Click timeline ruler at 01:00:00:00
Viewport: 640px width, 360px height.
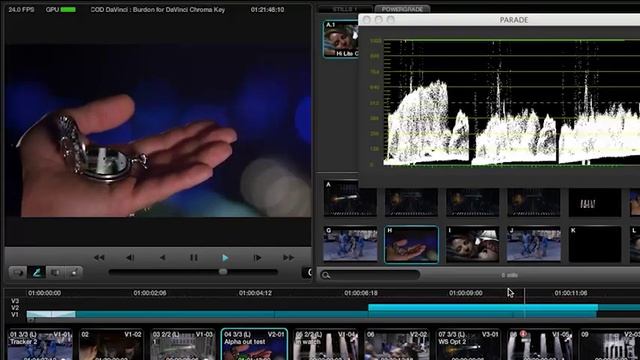(44, 293)
